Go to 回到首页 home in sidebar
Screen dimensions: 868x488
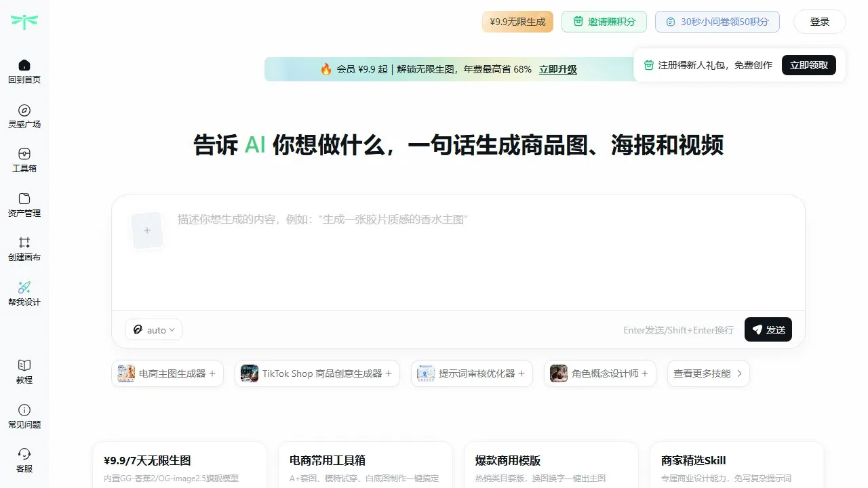[x=24, y=71]
